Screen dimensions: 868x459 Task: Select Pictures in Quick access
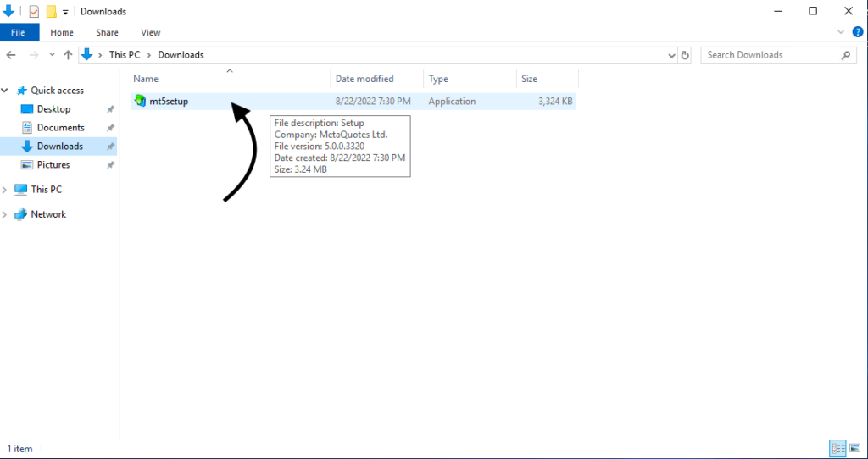(x=53, y=165)
